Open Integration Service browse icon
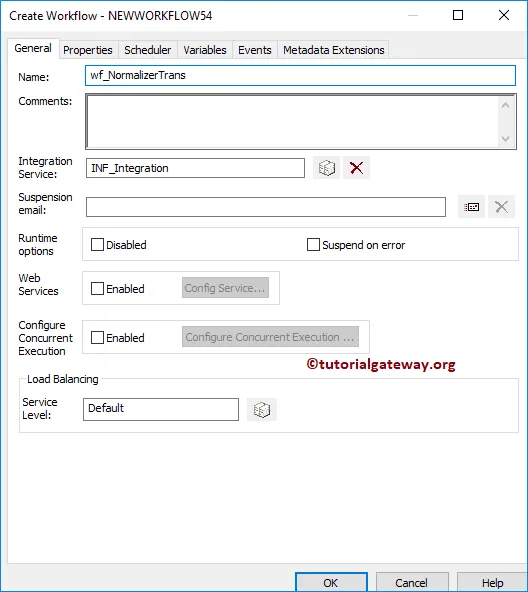The image size is (528, 592). click(x=326, y=168)
